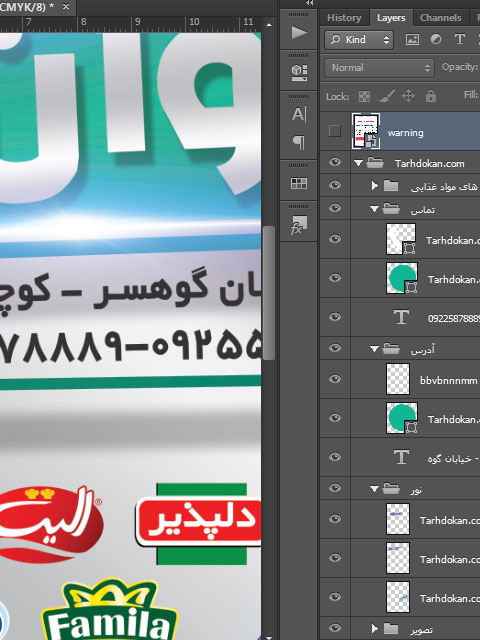Click T icon of 0922587888 text layer
This screenshot has width=480, height=640.
point(401,317)
